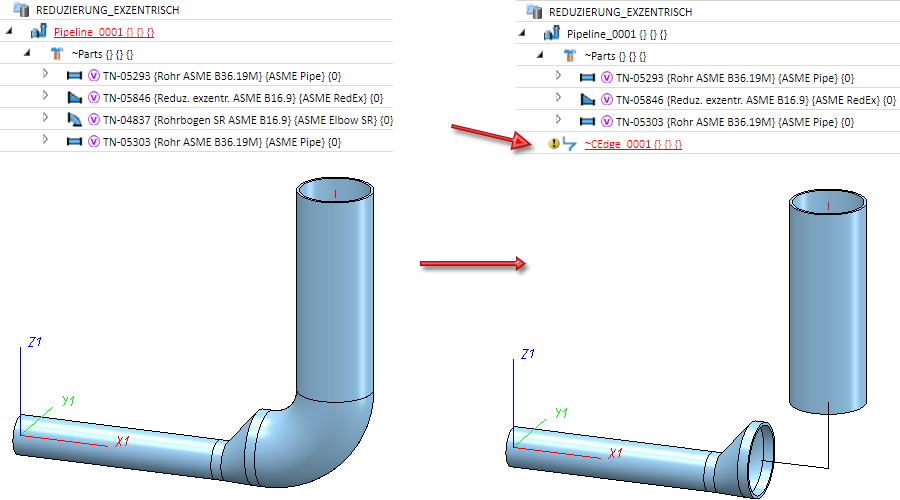Expand TN-05846 row in left tree
900x500 pixels.
45,95
